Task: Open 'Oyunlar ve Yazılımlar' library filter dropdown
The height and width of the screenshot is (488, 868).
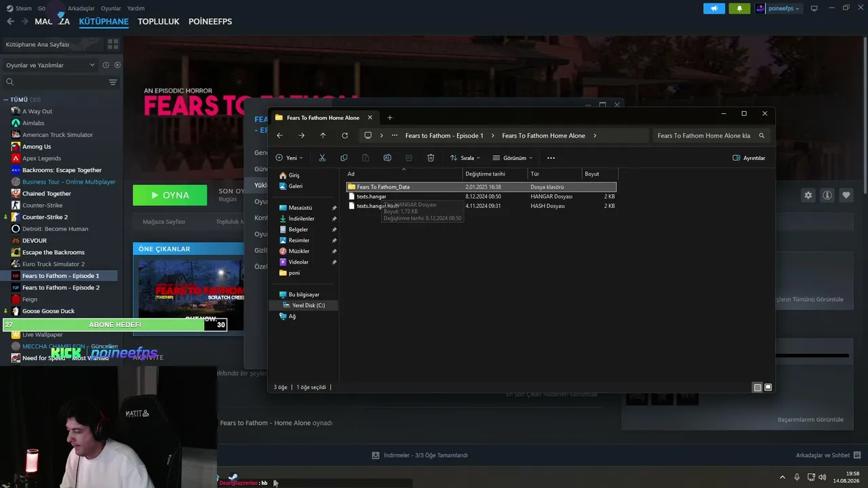Action: pyautogui.click(x=50, y=65)
